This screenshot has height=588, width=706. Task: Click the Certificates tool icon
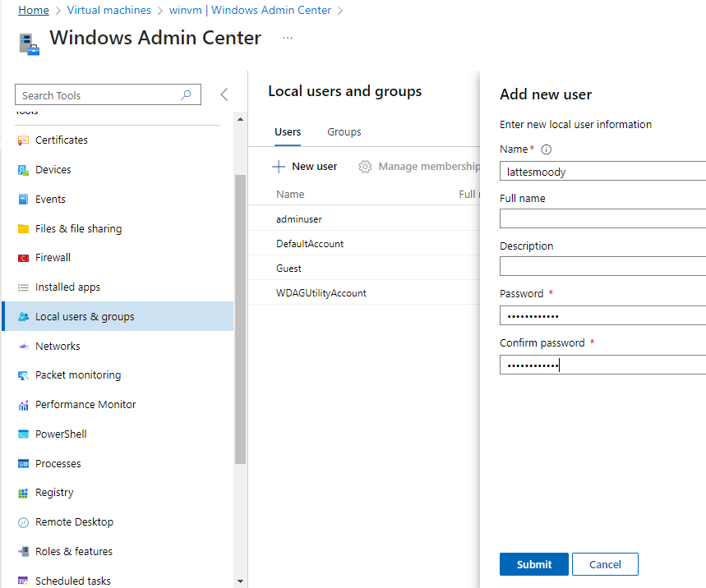click(x=23, y=140)
